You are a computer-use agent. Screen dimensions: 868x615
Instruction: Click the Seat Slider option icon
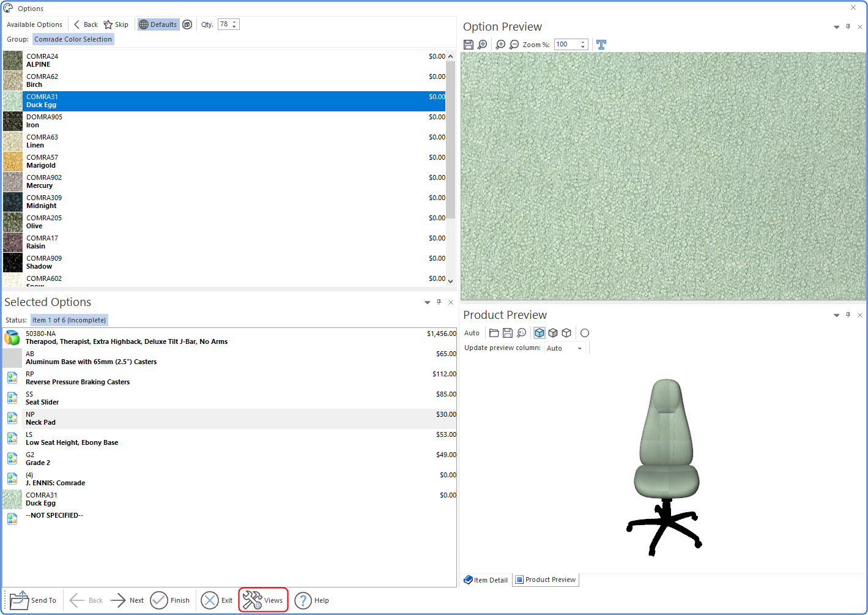[x=12, y=398]
